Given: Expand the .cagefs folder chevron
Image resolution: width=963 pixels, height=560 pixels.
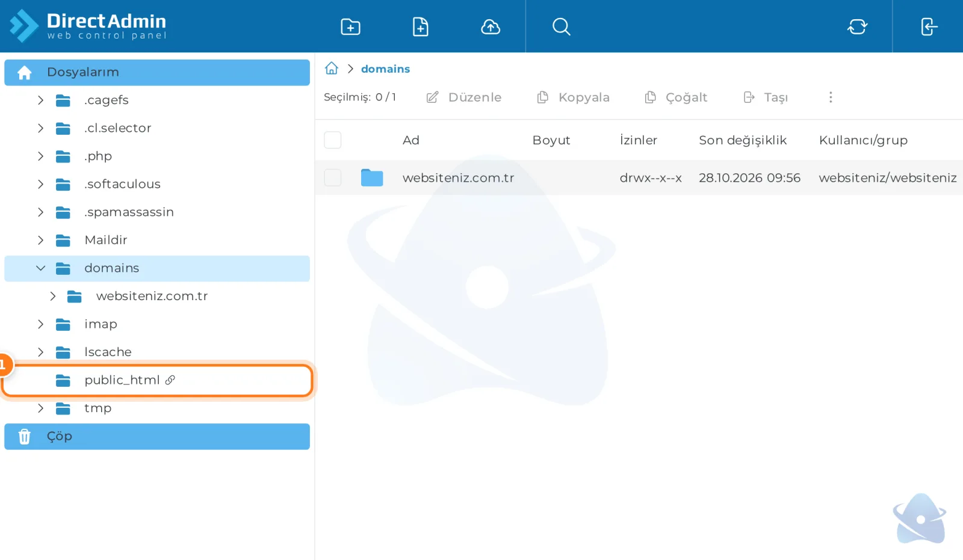Looking at the screenshot, I should [x=40, y=100].
